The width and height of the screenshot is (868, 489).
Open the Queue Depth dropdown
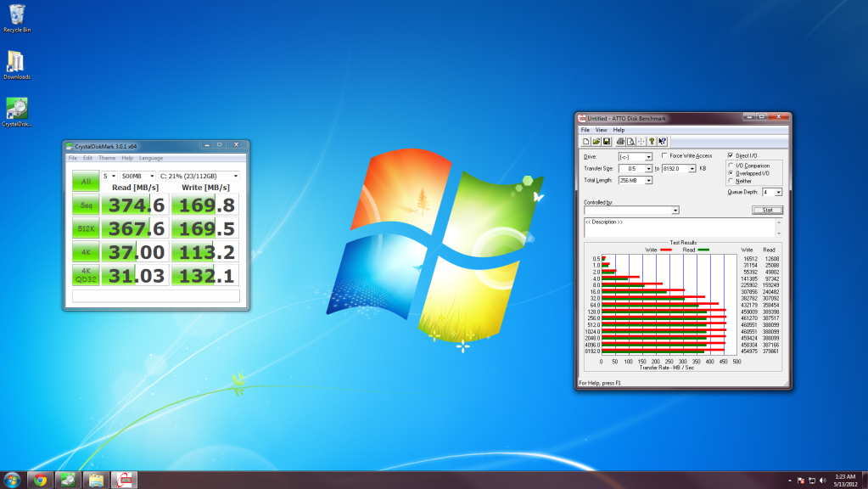(x=778, y=192)
